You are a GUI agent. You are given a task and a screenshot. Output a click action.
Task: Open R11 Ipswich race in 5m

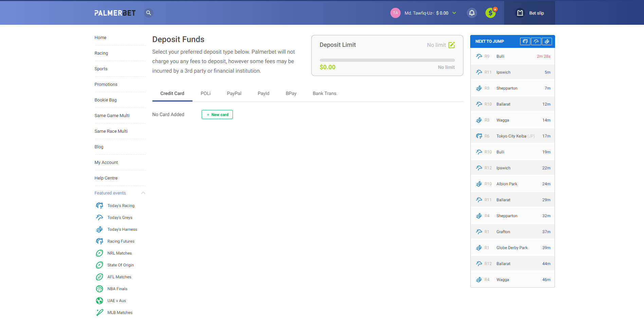point(512,72)
